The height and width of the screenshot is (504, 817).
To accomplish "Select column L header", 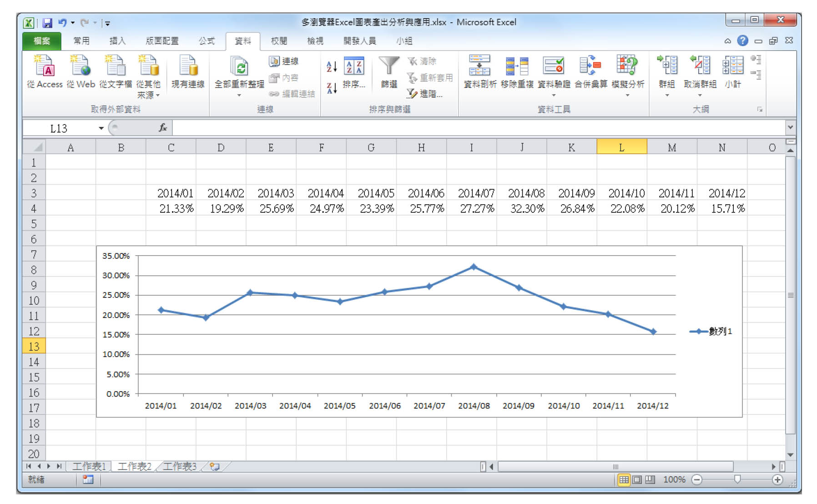I will pyautogui.click(x=621, y=147).
